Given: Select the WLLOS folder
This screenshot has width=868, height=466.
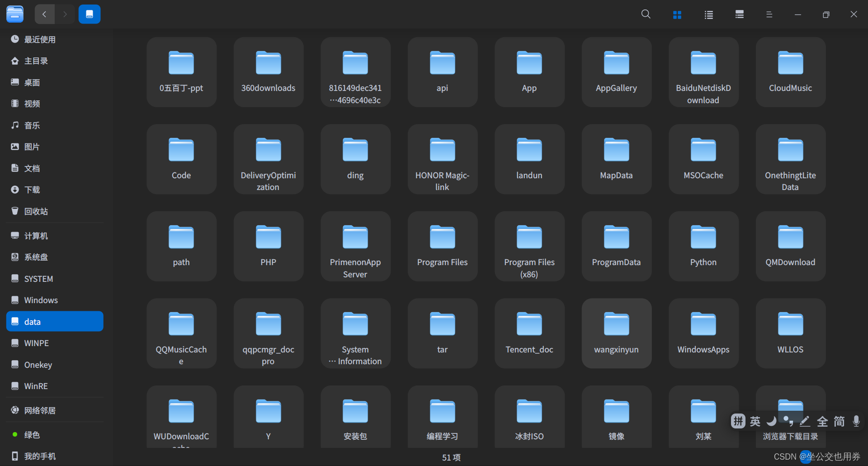Looking at the screenshot, I should (791, 333).
